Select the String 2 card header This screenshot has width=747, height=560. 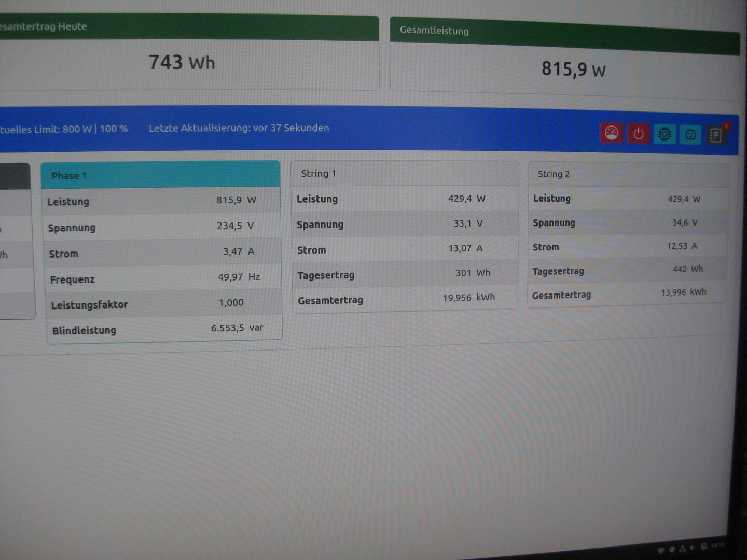pos(629,174)
